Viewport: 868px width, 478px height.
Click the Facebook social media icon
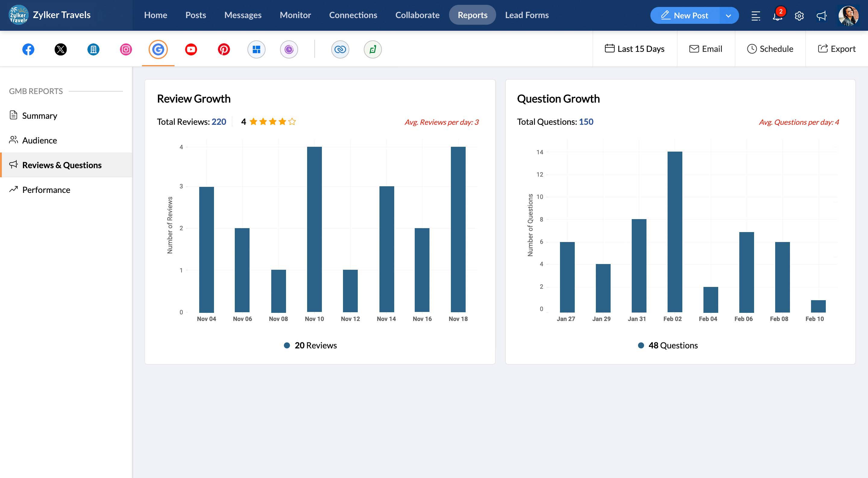[28, 49]
